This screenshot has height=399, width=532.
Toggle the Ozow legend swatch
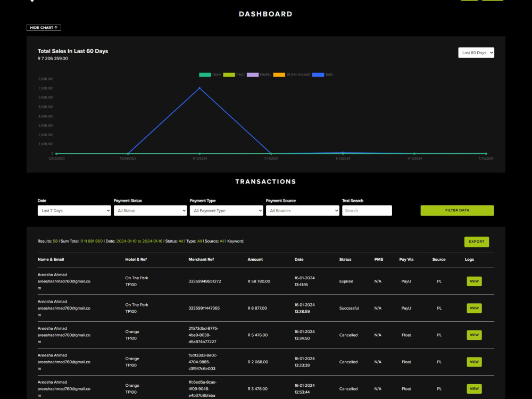point(205,74)
